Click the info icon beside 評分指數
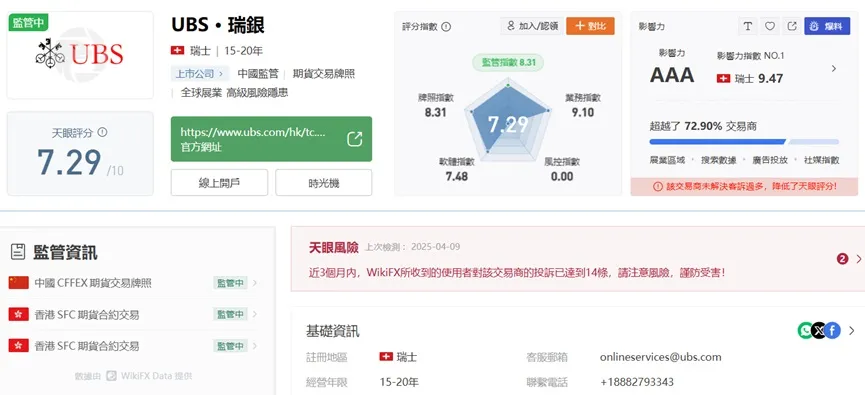The height and width of the screenshot is (395, 865). (x=446, y=26)
